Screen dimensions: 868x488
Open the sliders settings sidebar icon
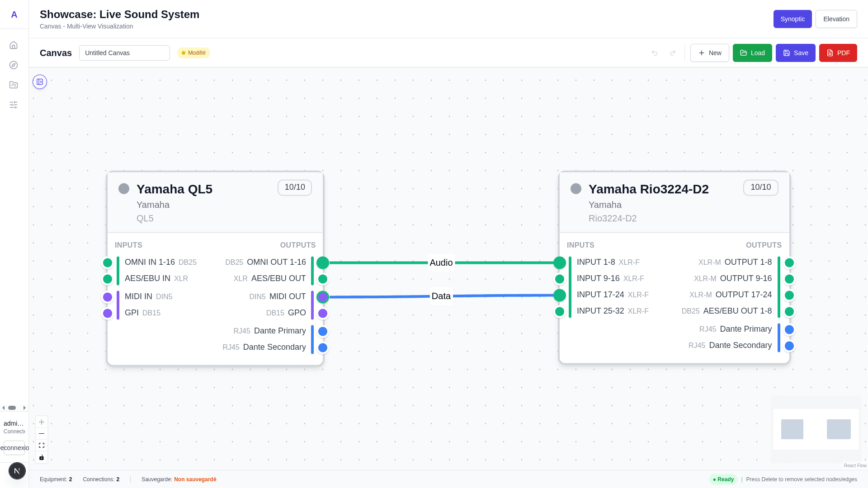click(x=14, y=105)
